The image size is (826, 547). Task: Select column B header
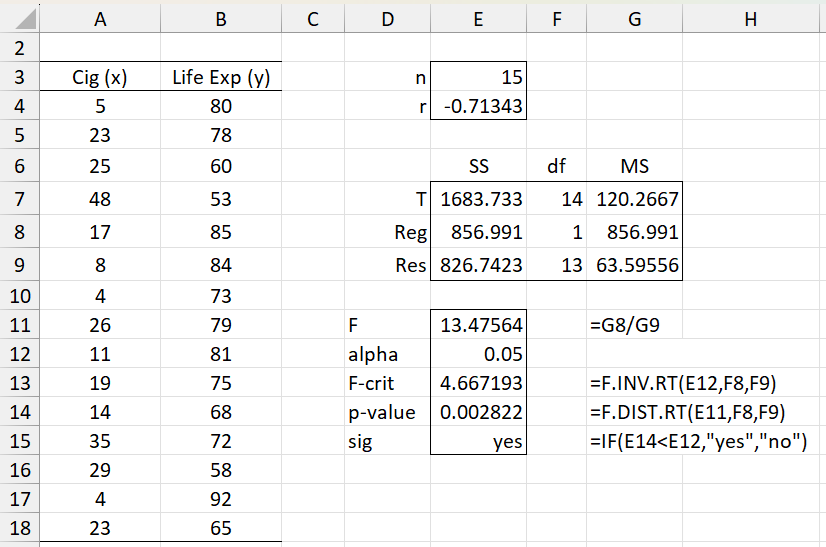(x=220, y=16)
